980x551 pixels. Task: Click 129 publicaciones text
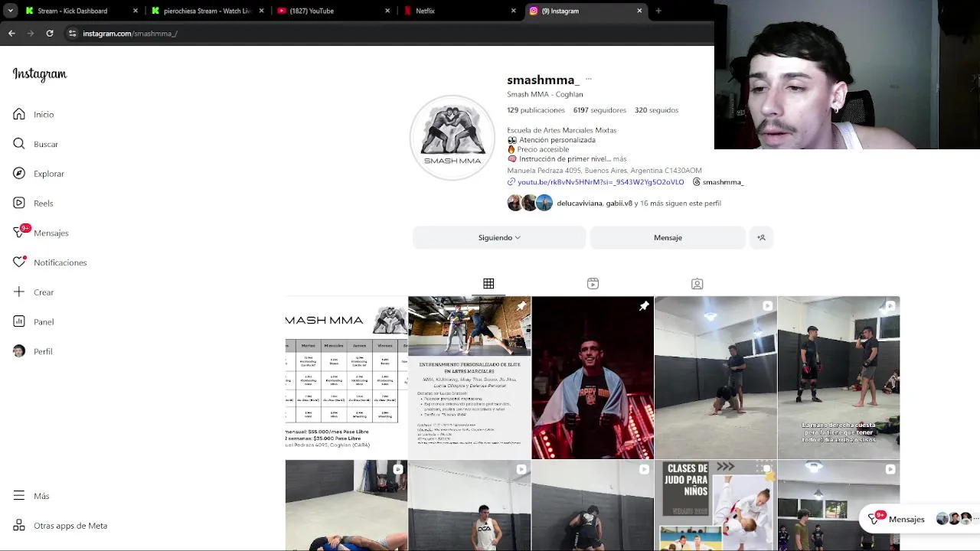[x=536, y=110]
